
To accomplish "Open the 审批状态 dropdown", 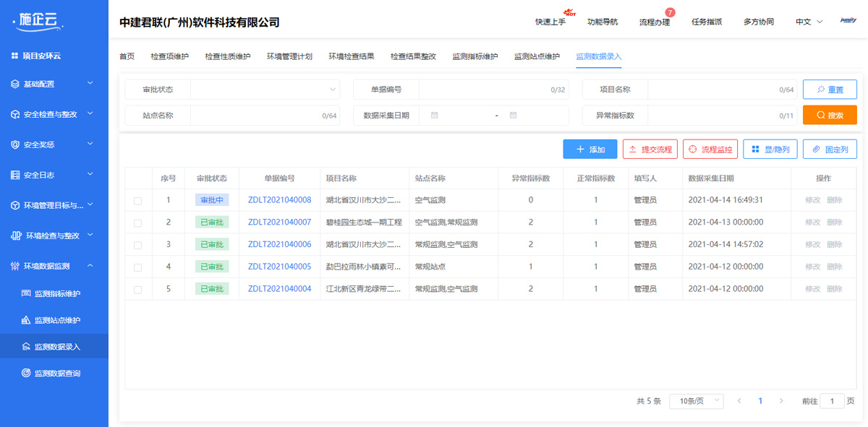I will point(265,90).
